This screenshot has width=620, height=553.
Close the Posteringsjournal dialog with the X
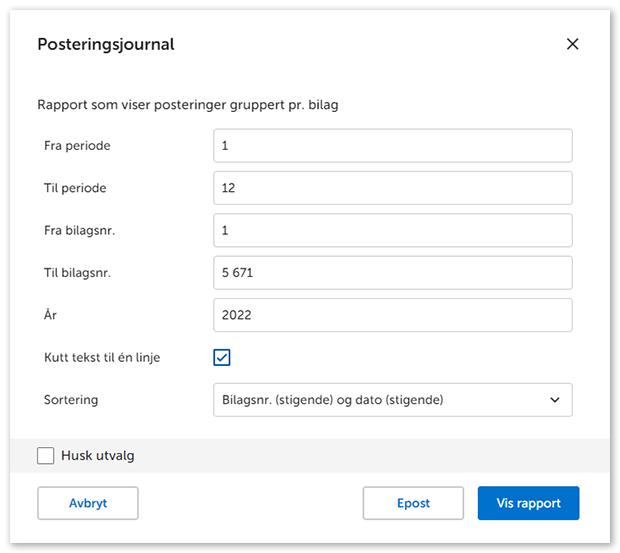[572, 44]
